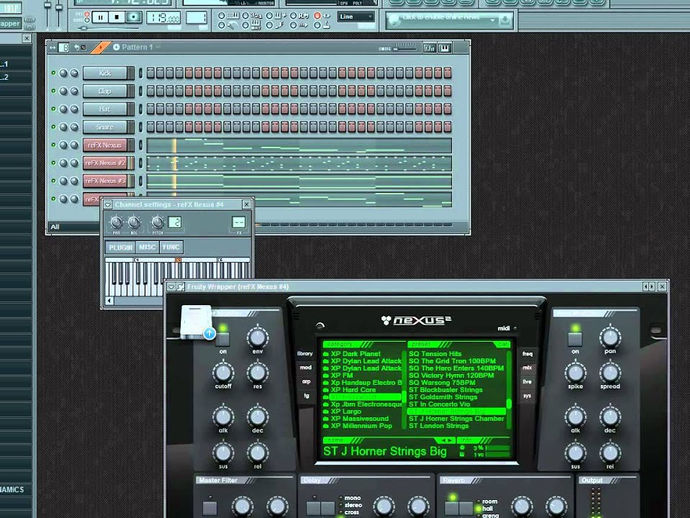Open the Clap channel button
The width and height of the screenshot is (690, 518).
pos(106,91)
